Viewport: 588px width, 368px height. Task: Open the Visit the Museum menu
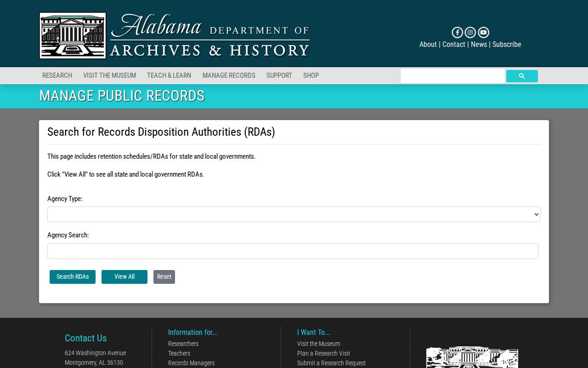click(x=109, y=75)
